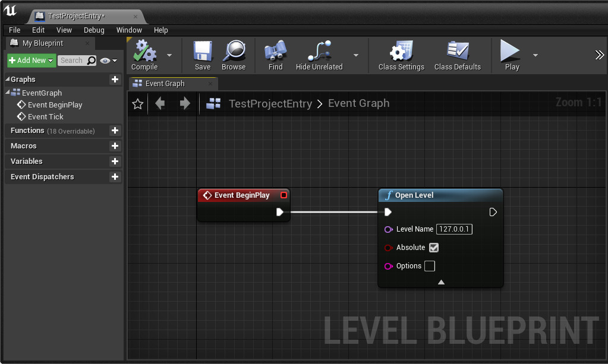The width and height of the screenshot is (608, 364).
Task: Open Class Settings
Action: [401, 52]
